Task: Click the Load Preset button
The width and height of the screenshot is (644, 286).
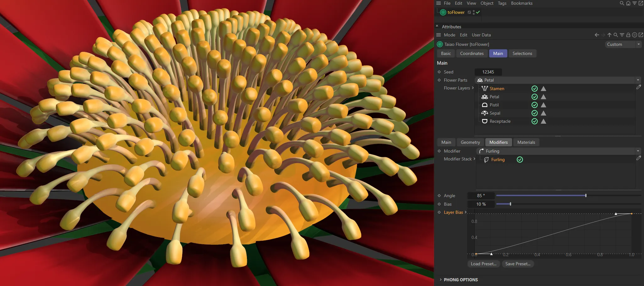Action: (x=483, y=264)
